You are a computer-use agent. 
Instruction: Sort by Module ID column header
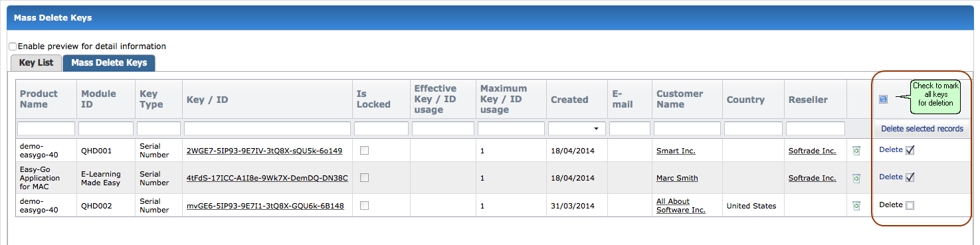click(x=98, y=100)
